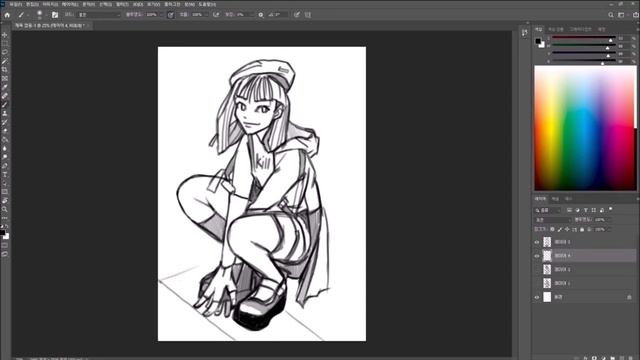640x360 pixels.
Task: Lock transparent pixels on layer
Action: click(552, 229)
